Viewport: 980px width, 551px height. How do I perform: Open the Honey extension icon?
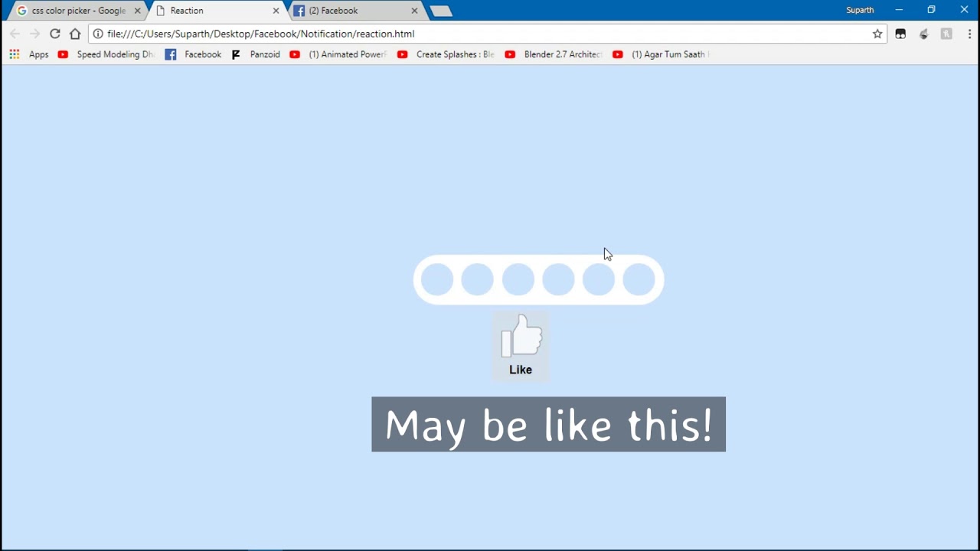tap(946, 34)
